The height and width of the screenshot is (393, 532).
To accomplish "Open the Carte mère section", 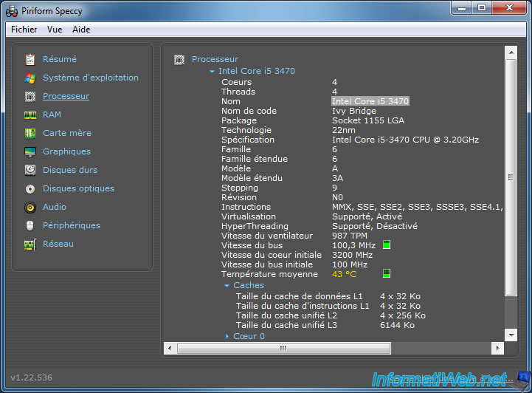I will [67, 133].
